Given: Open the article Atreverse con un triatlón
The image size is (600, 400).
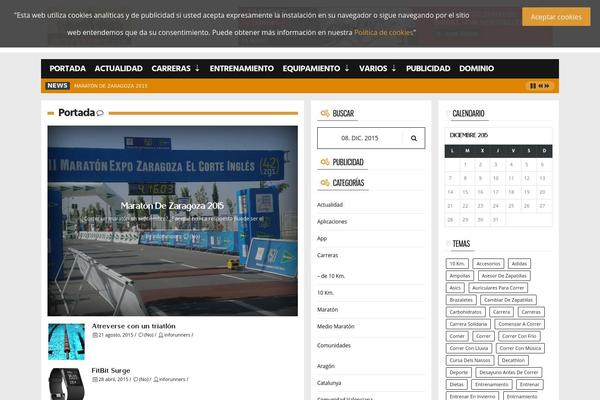Looking at the screenshot, I should [134, 326].
